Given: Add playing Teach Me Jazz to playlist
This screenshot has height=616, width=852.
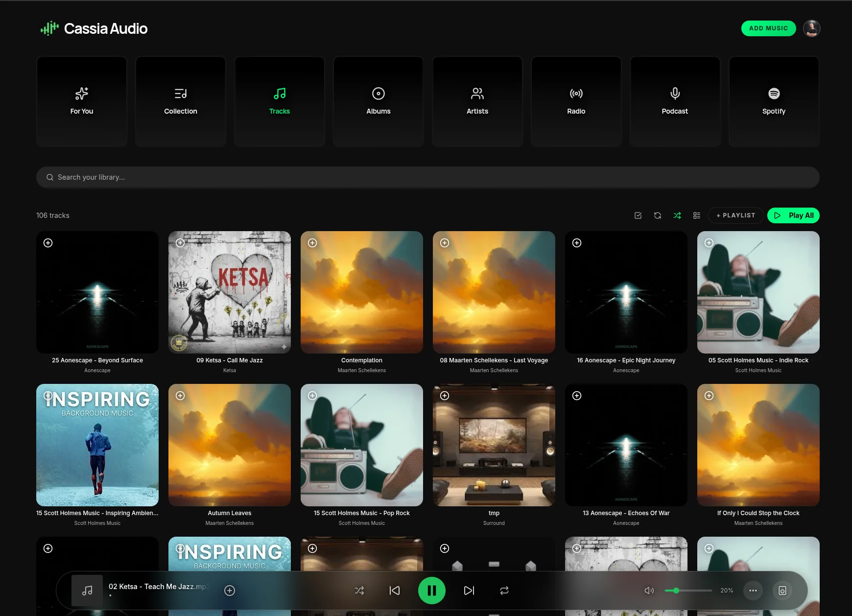Looking at the screenshot, I should point(230,591).
